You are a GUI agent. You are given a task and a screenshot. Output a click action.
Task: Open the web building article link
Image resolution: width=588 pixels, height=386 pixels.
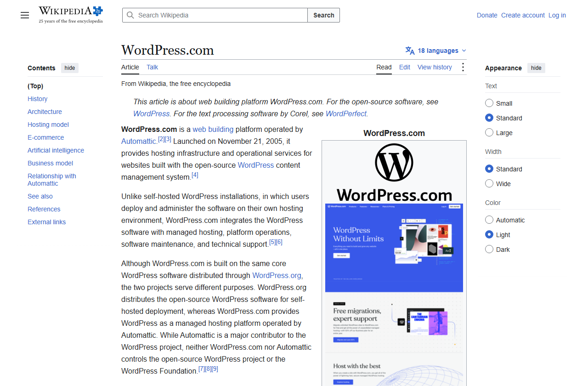click(x=213, y=130)
